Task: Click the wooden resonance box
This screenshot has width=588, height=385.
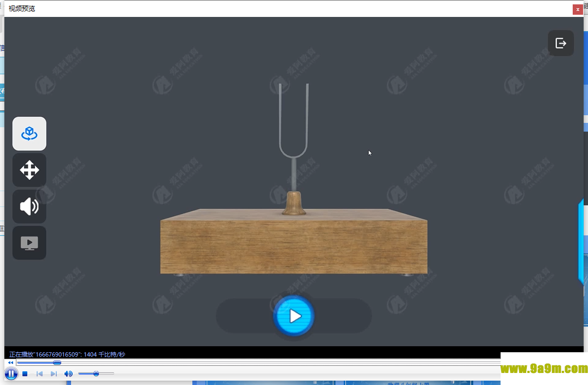Action: (x=294, y=246)
